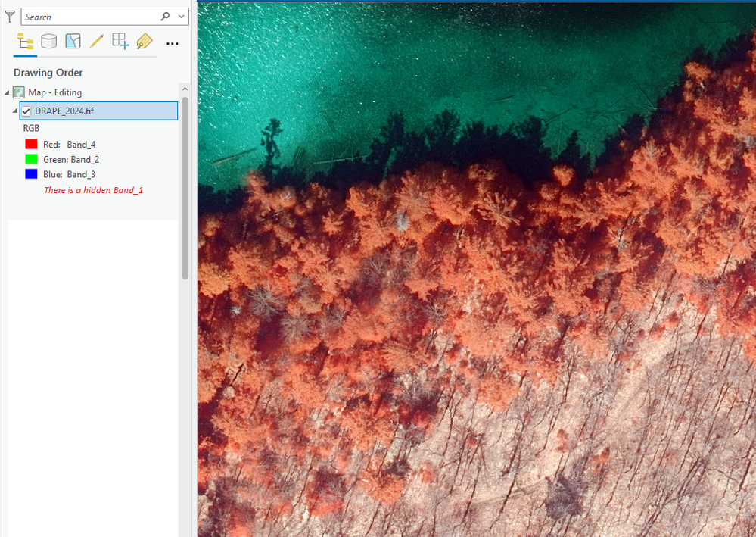This screenshot has width=756, height=537.
Task: Click the filter funnel icon
Action: pos(10,17)
